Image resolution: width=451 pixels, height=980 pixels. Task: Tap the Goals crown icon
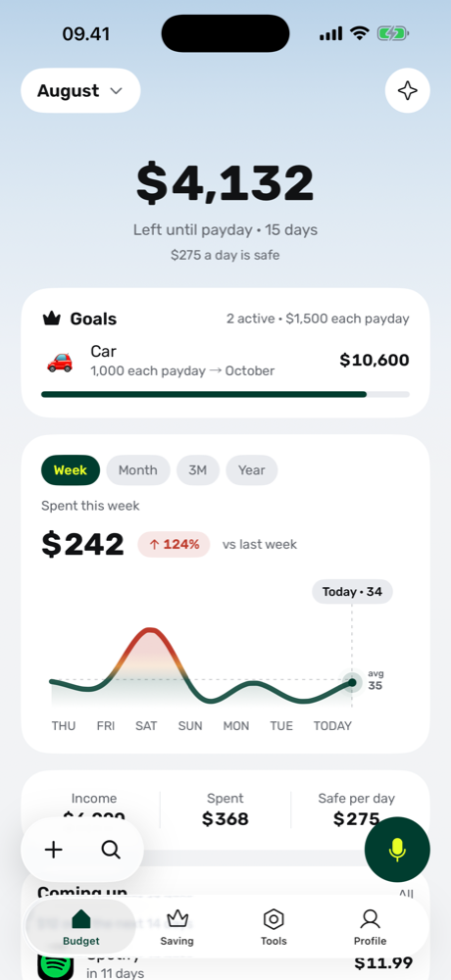click(x=51, y=318)
